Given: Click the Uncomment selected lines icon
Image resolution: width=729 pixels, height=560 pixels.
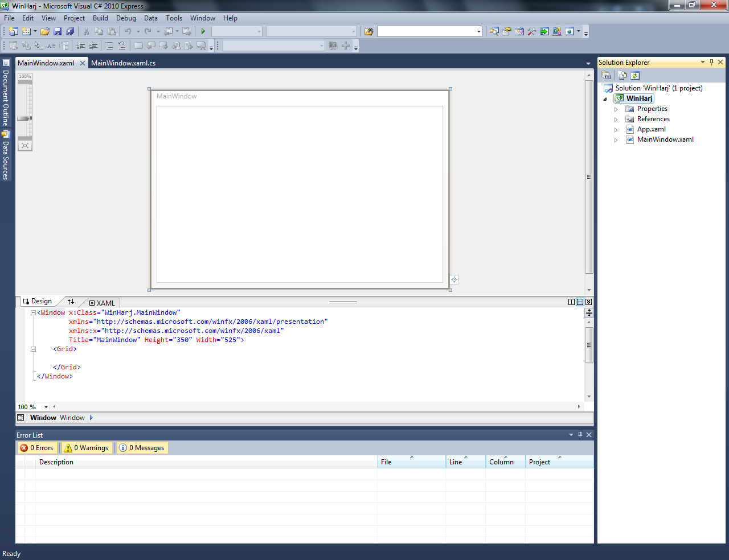Looking at the screenshot, I should point(122,46).
